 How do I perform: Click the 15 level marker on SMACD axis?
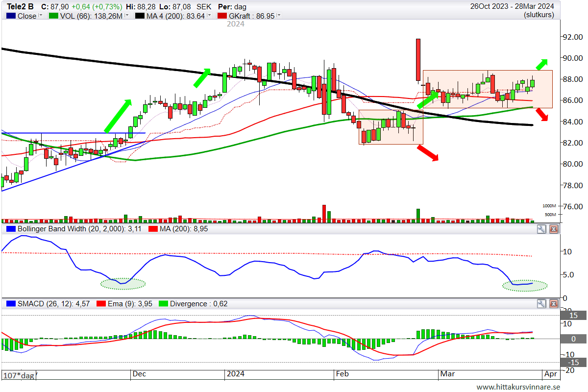[x=573, y=316]
